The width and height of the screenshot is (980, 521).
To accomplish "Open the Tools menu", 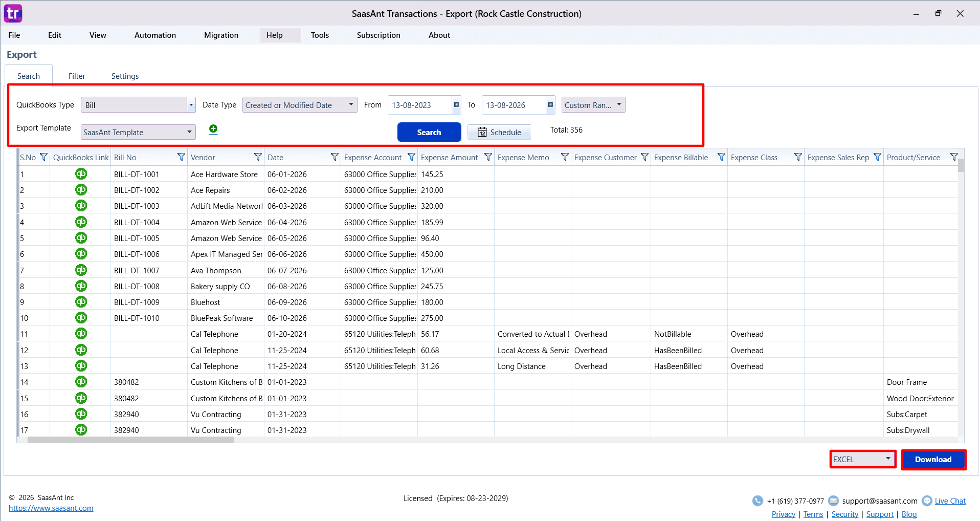I will [x=320, y=35].
